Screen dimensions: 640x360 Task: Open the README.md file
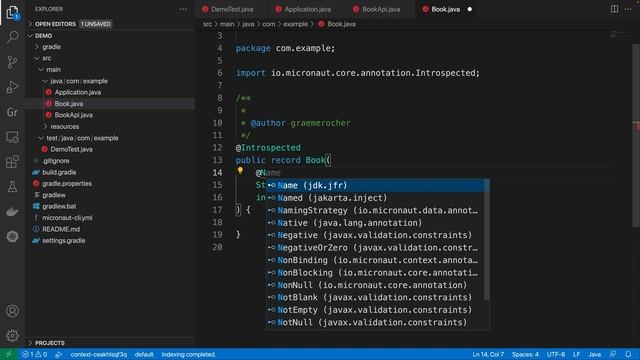(x=111, y=229)
